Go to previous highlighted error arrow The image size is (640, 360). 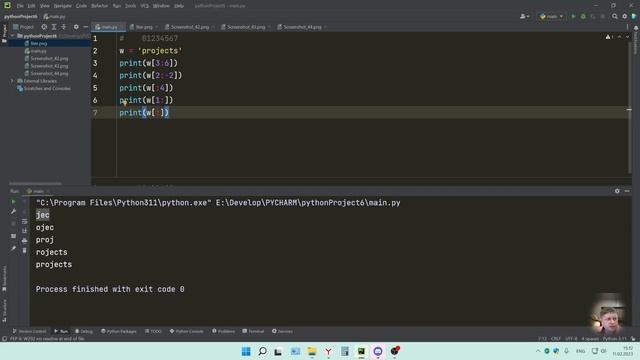[x=620, y=37]
